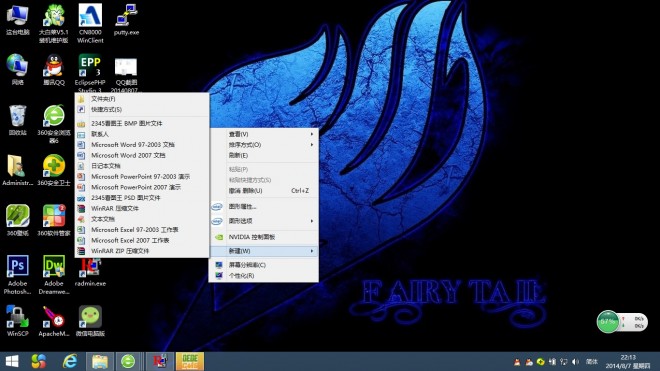The height and width of the screenshot is (371, 660).
Task: Select 2345看图王 PSD 图片文件 entry
Action: [142, 198]
